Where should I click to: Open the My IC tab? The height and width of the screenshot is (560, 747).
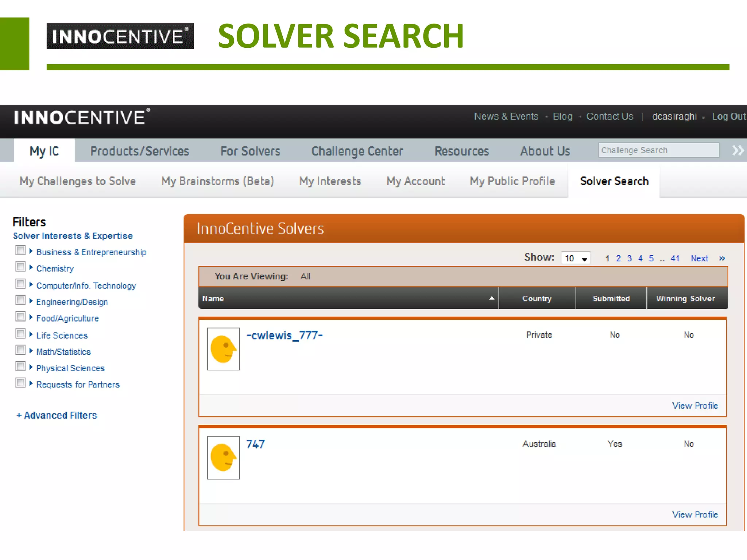(44, 151)
